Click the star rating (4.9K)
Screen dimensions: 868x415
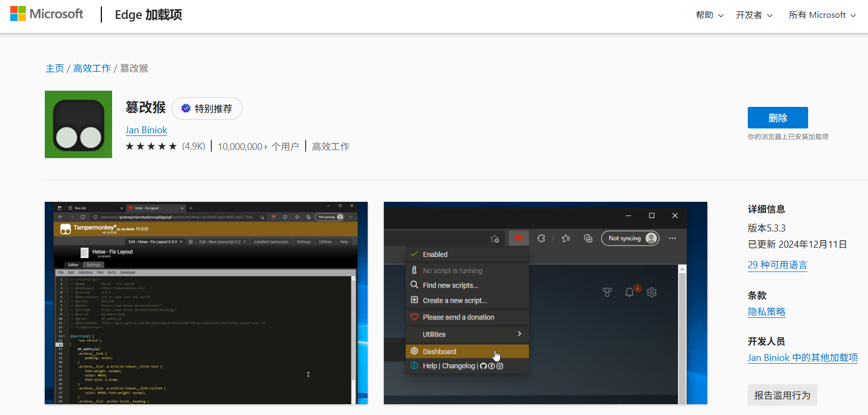click(166, 146)
